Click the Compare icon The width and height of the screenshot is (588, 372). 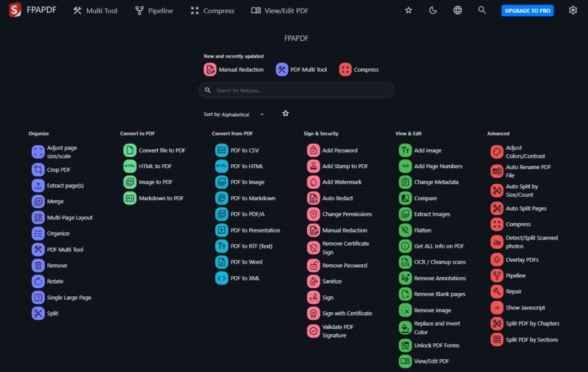(405, 198)
